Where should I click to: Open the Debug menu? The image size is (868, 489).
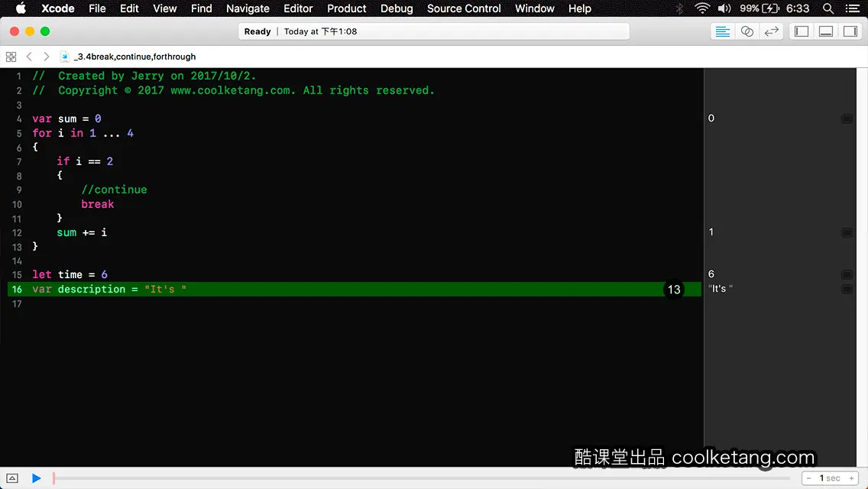click(397, 8)
